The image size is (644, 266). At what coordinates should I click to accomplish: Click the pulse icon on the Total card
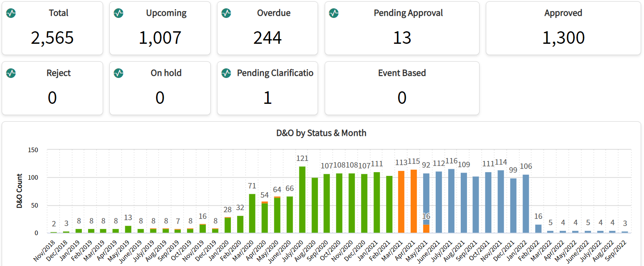[11, 13]
